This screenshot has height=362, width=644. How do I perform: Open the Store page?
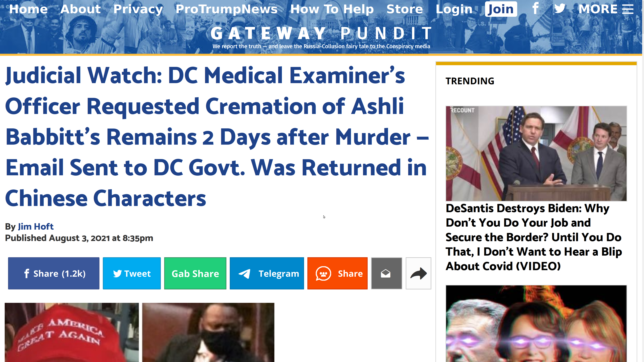click(x=405, y=9)
